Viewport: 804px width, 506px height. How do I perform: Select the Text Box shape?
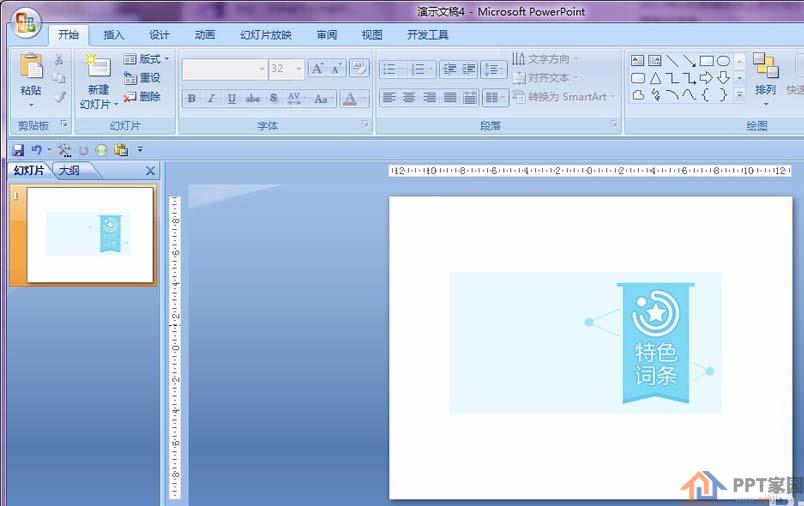[x=637, y=61]
